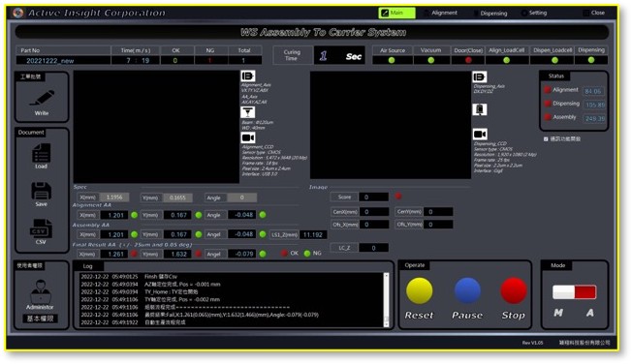Click Final Result Y(mm) value 1.632

[177, 254]
